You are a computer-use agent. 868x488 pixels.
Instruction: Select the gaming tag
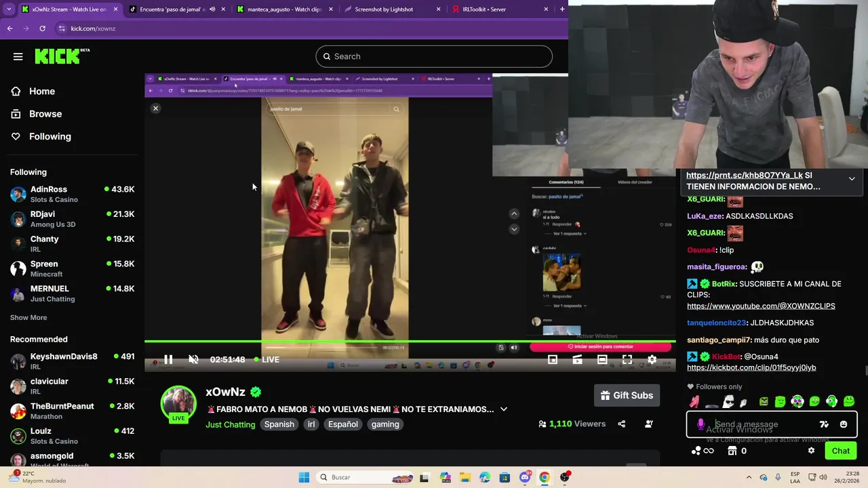coord(385,424)
